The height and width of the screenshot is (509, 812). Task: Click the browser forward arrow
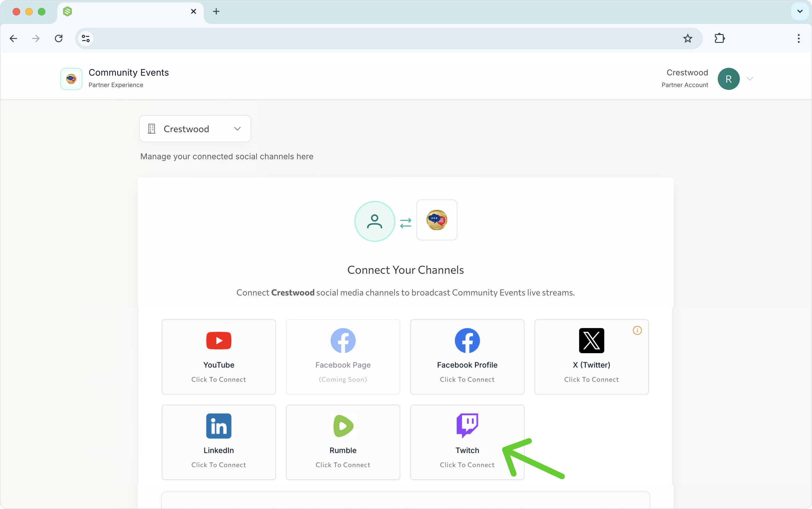click(36, 38)
